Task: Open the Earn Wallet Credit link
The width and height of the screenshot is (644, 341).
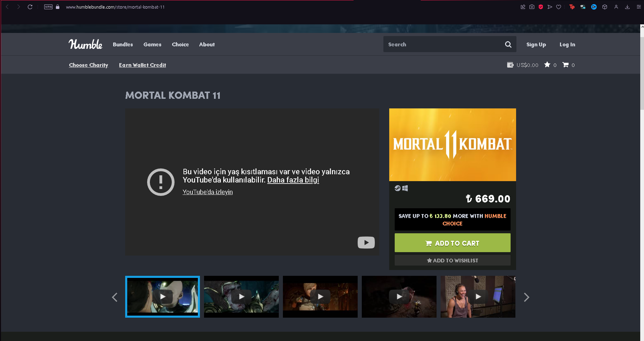Action: (x=142, y=65)
